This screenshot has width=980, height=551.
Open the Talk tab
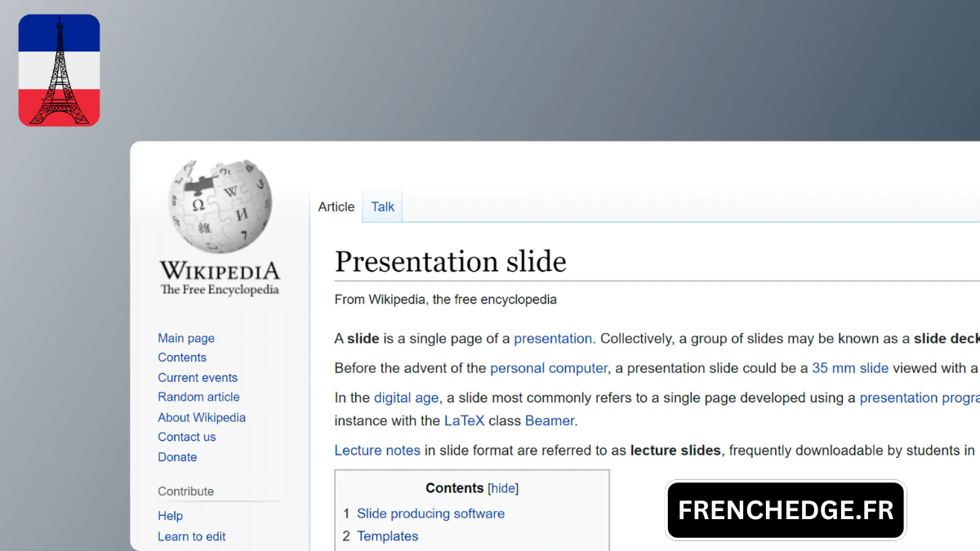[382, 207]
